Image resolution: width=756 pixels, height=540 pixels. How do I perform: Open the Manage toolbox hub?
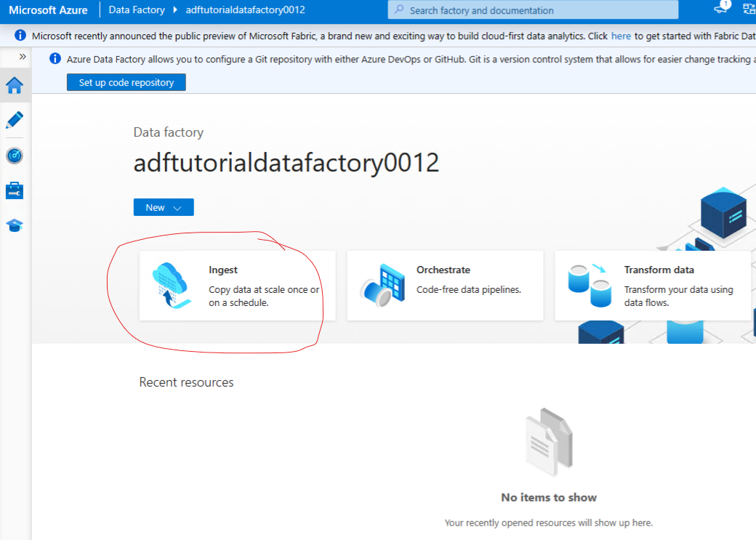pos(15,190)
